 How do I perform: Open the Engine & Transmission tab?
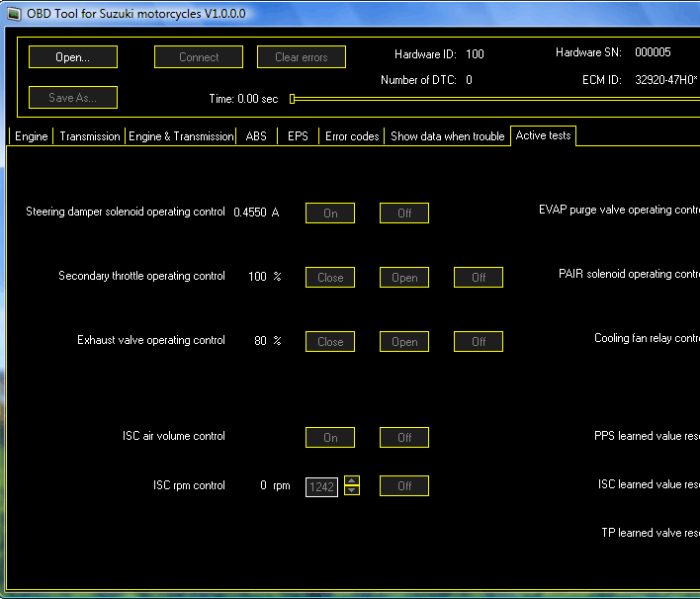pos(181,136)
